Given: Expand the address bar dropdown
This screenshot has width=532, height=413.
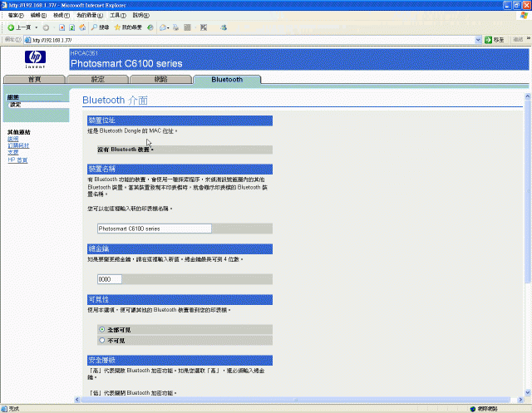Looking at the screenshot, I should click(478, 40).
